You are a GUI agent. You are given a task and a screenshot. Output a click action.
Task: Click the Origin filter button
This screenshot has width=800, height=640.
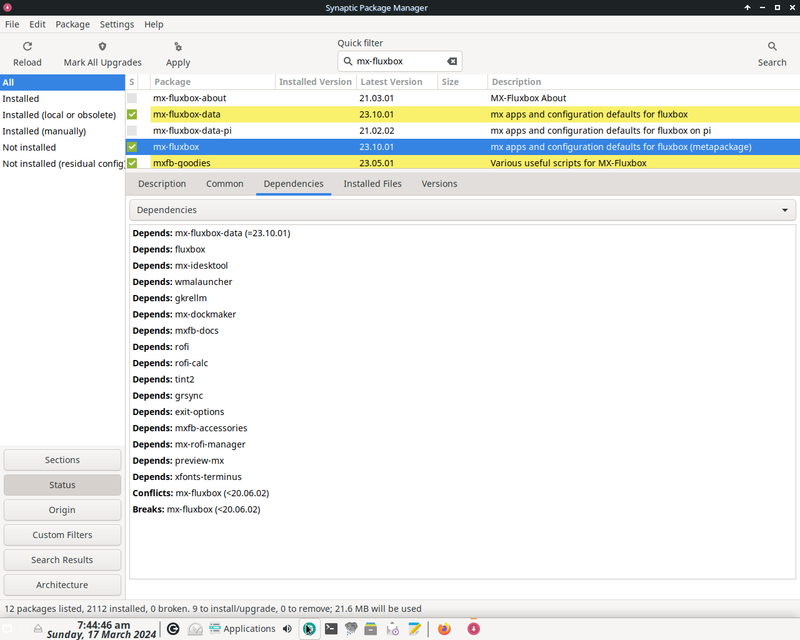62,510
